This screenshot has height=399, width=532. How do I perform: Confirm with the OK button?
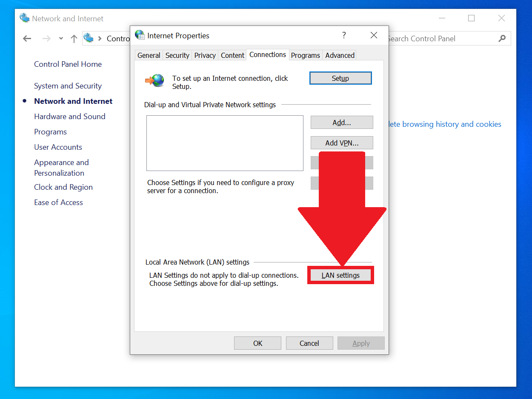click(257, 343)
